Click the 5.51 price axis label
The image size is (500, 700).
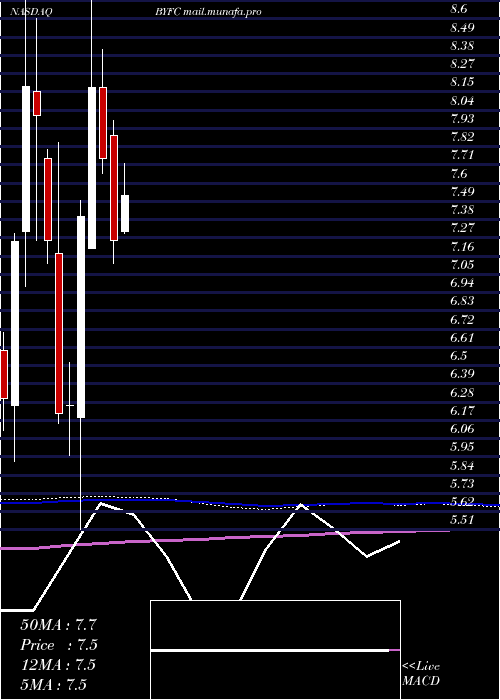coord(462,519)
